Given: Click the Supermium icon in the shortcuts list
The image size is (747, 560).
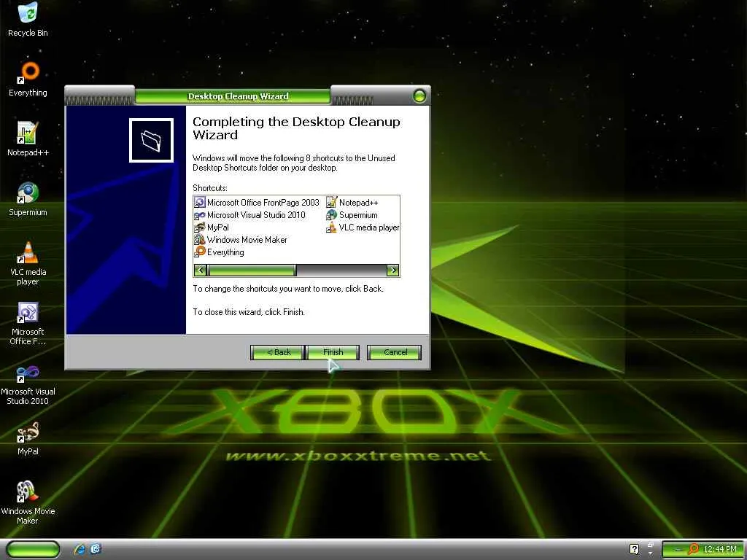Looking at the screenshot, I should (x=332, y=215).
